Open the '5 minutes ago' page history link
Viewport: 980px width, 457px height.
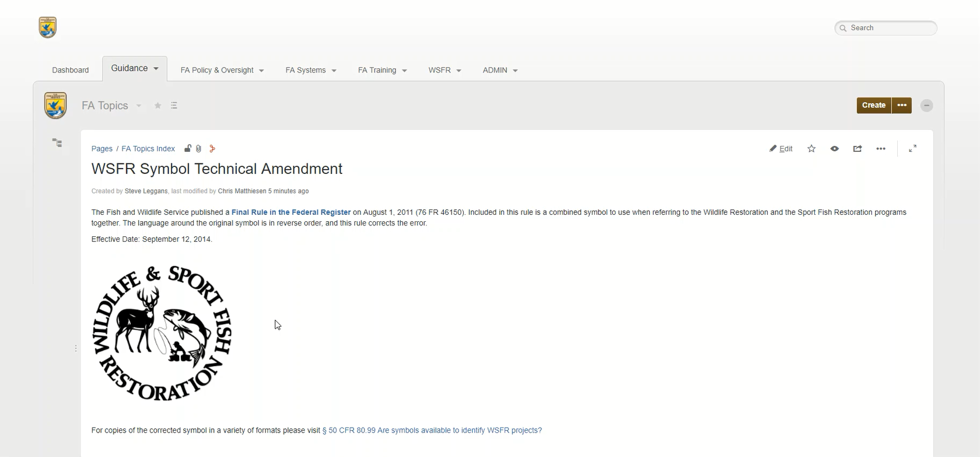[x=289, y=191]
